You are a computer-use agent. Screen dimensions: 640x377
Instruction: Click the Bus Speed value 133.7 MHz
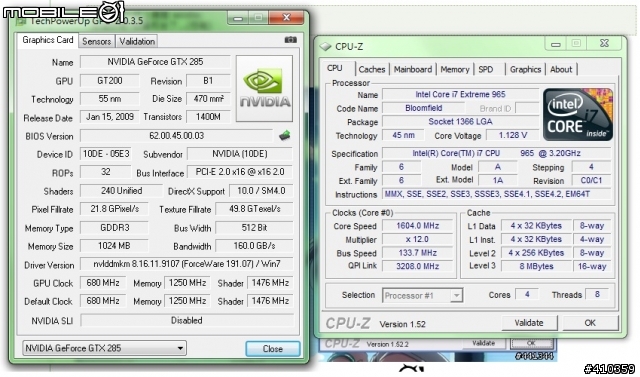pyautogui.click(x=418, y=253)
